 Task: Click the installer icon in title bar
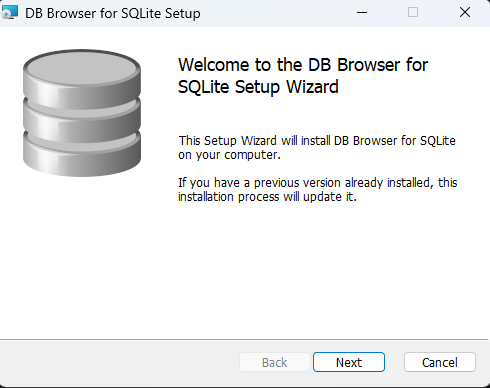tap(9, 12)
